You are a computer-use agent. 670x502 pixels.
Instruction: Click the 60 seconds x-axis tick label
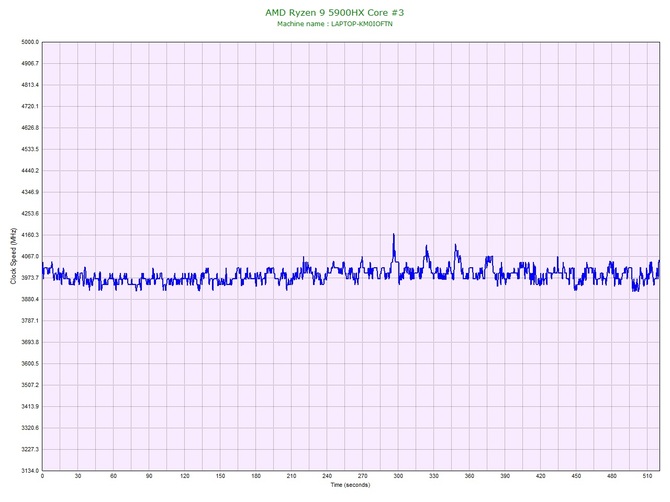[113, 476]
